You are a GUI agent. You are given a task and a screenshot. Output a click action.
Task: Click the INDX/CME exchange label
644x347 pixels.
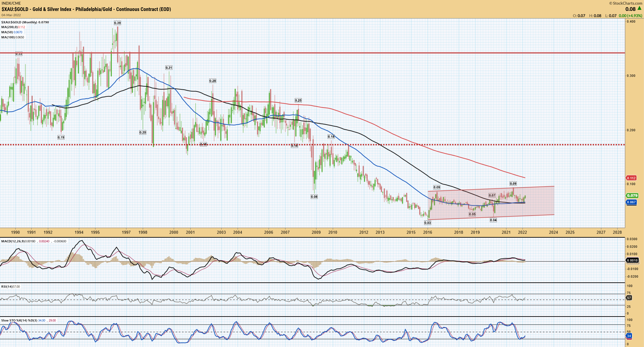(11, 3)
